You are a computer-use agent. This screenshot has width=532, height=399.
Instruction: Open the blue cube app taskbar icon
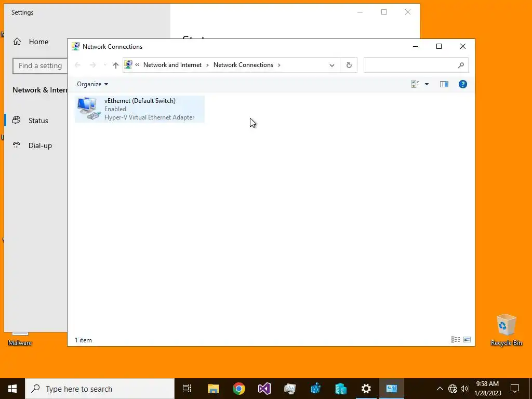(x=315, y=389)
